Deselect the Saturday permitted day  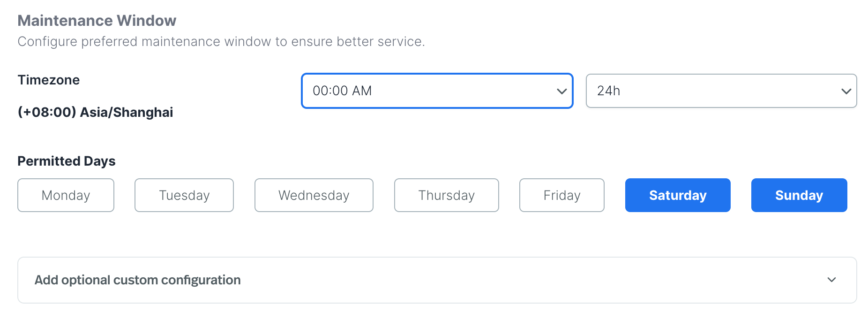[x=677, y=195]
